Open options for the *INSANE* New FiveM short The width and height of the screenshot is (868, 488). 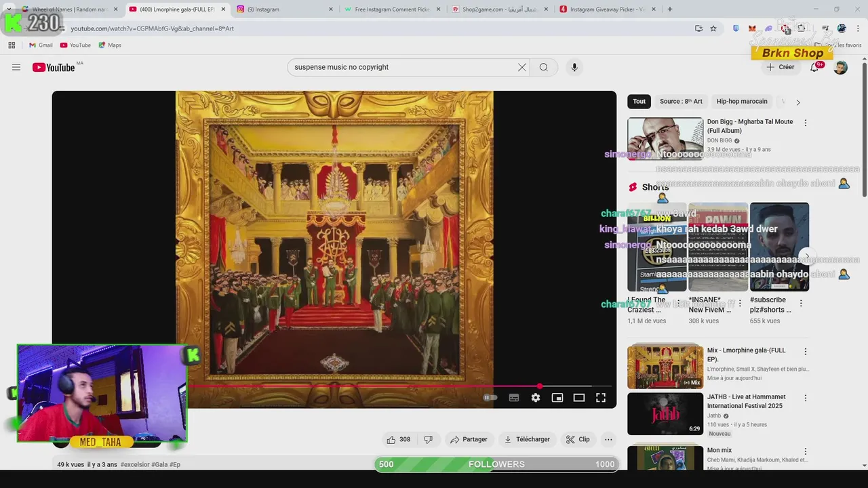coord(740,304)
